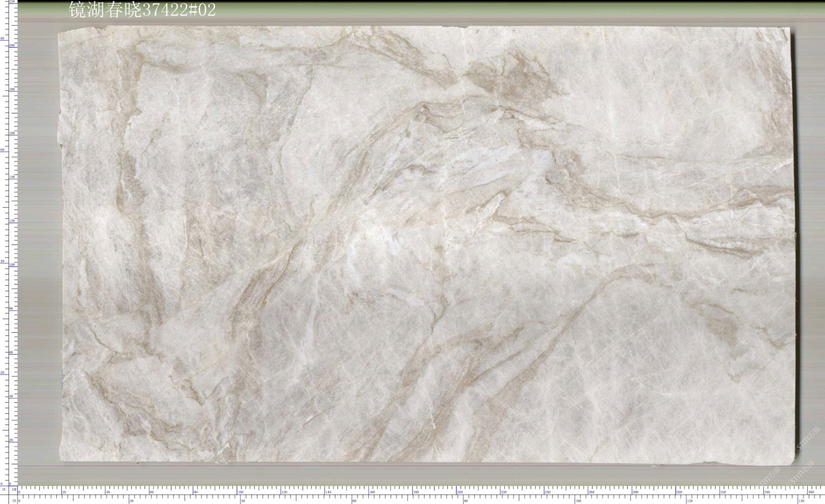Click the slab title label 镜湖春晓37422#02
Viewport: 825px width, 504px height.
142,10
